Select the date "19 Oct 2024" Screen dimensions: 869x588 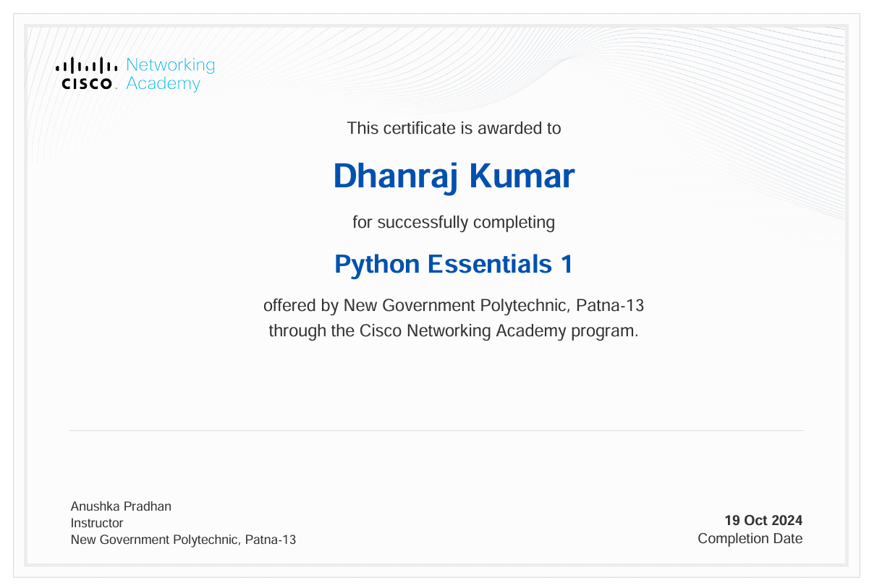coord(763,520)
